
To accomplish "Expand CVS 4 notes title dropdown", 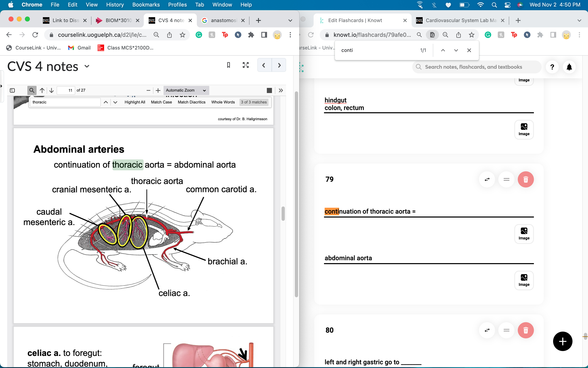I will 87,66.
